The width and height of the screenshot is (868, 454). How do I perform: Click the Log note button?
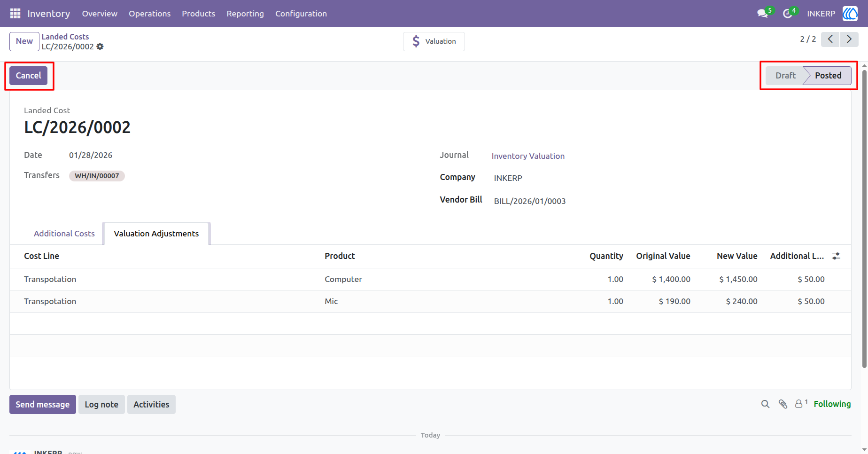(101, 405)
